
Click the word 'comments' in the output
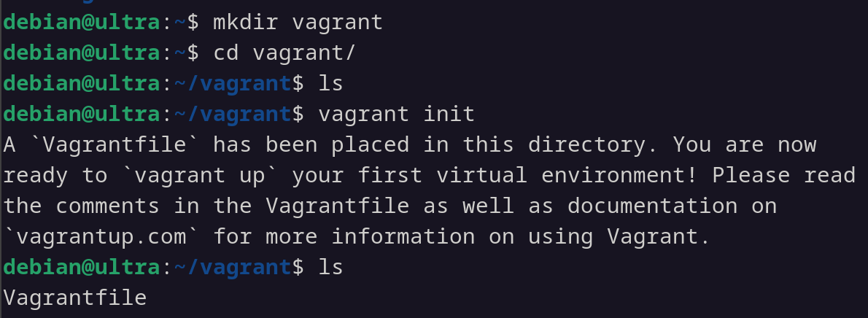[107, 206]
